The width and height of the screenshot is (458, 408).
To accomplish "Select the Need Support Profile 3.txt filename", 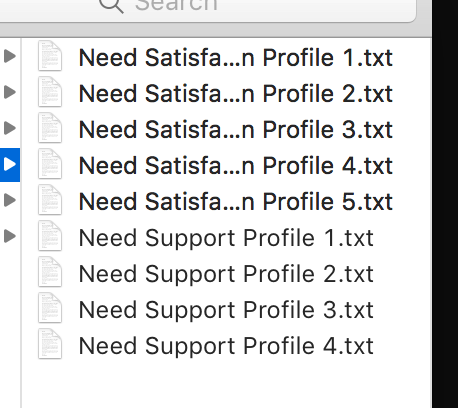I will click(x=226, y=311).
